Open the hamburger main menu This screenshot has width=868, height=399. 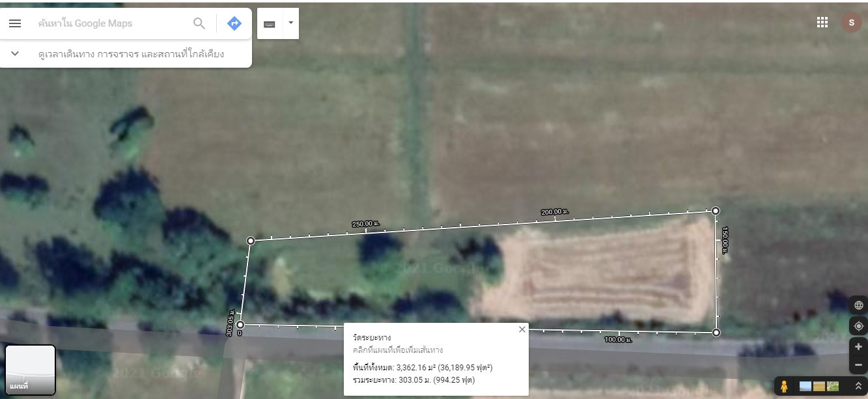click(15, 23)
